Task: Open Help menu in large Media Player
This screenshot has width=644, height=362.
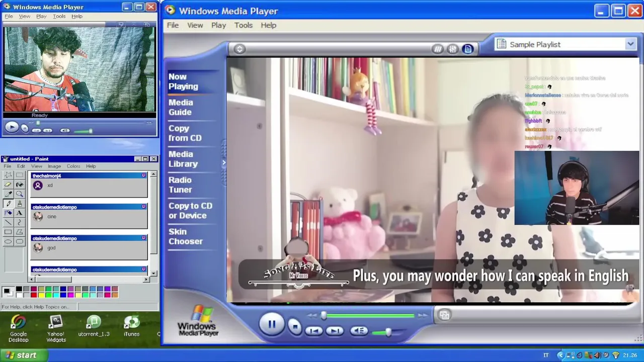Action: (x=268, y=25)
